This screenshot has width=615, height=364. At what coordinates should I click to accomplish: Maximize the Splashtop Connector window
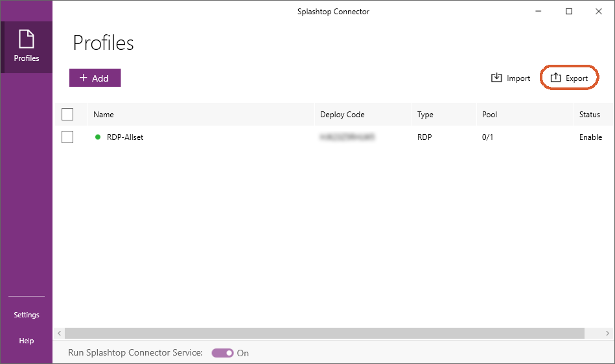point(569,12)
